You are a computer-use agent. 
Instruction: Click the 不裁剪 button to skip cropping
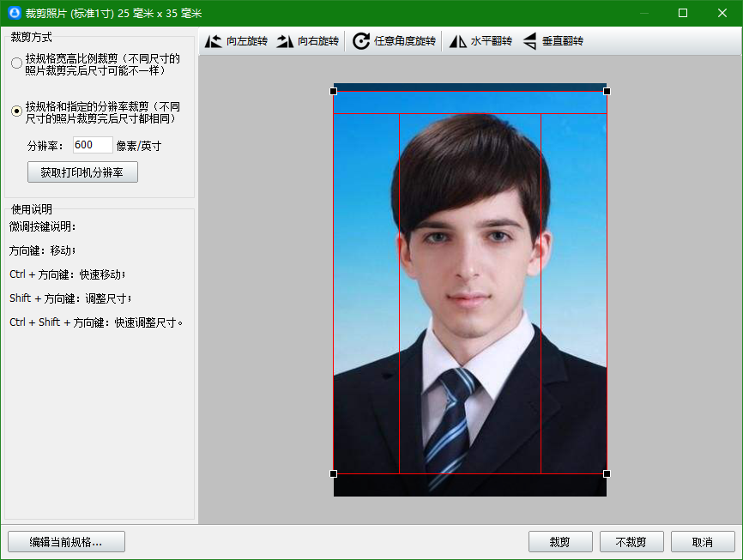pyautogui.click(x=632, y=541)
